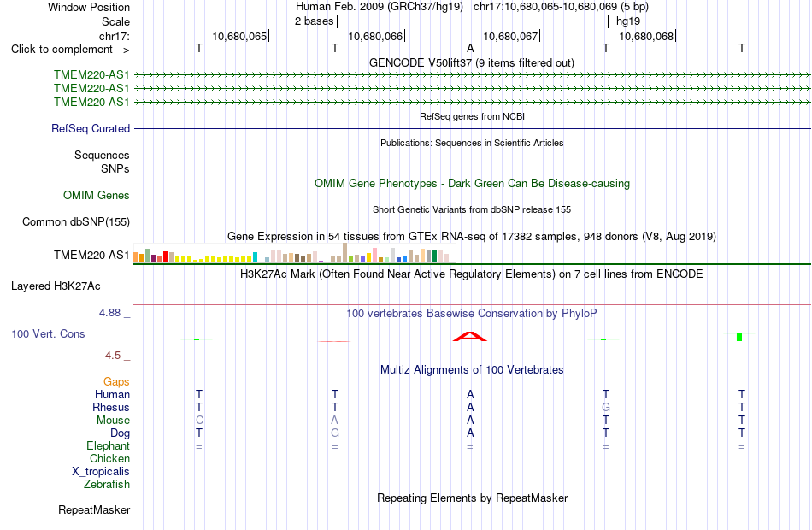Click the reference base A in ruler row

[x=470, y=48]
